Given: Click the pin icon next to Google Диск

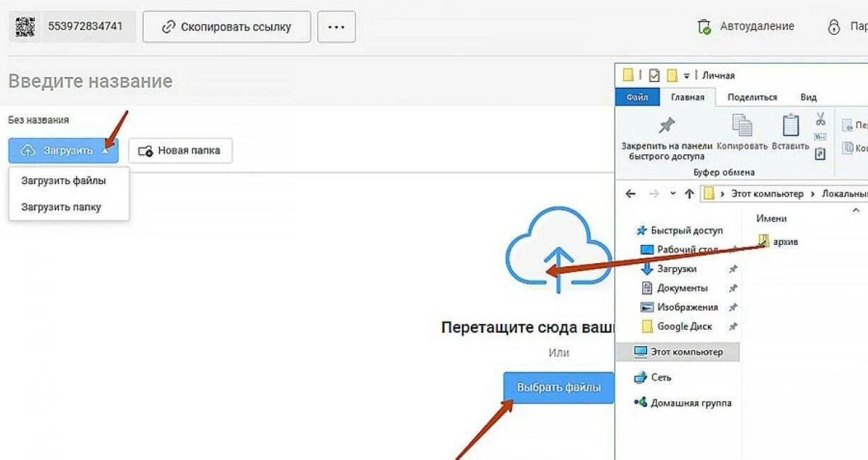Looking at the screenshot, I should tap(733, 326).
